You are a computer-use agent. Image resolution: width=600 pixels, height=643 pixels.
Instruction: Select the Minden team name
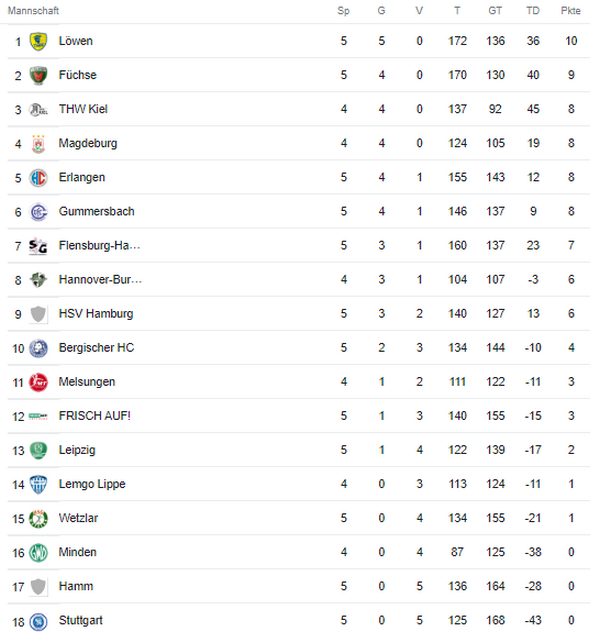point(78,552)
